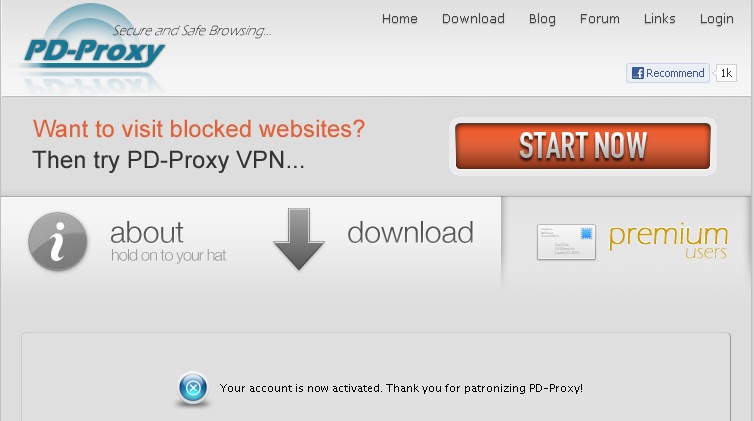
Task: Click "Want to visit blocked websites?" heading
Action: point(199,129)
